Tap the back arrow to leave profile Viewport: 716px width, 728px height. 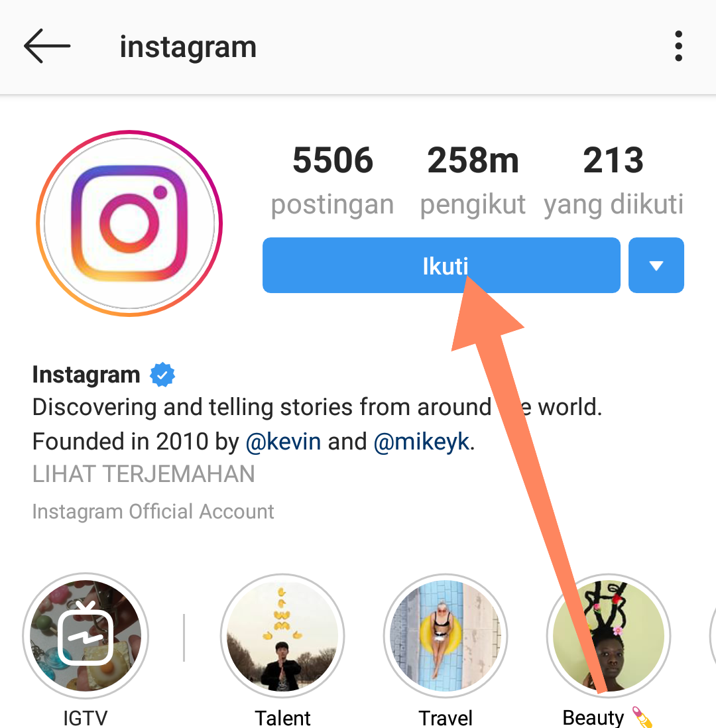(46, 46)
